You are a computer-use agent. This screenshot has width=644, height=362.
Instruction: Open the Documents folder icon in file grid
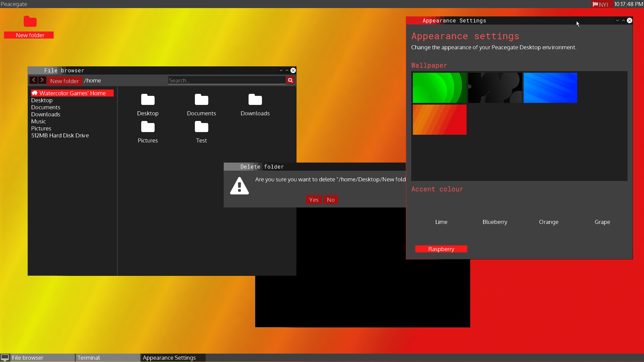[201, 100]
